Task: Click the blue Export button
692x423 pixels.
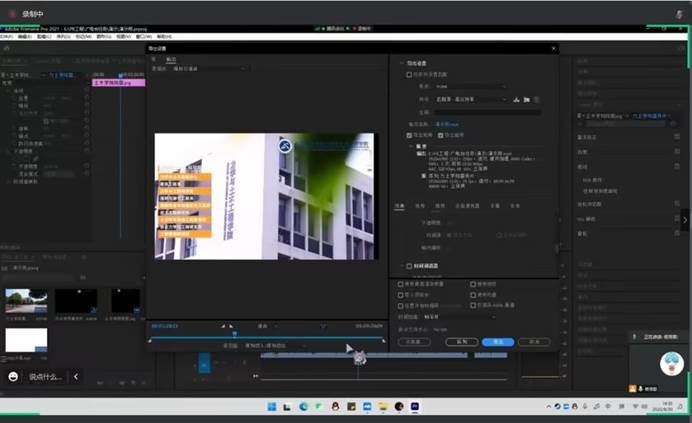Action: (497, 342)
